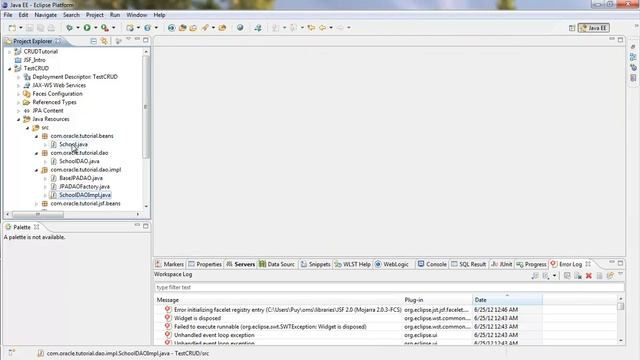Expand the CRUDTutorial project node

pos(9,52)
